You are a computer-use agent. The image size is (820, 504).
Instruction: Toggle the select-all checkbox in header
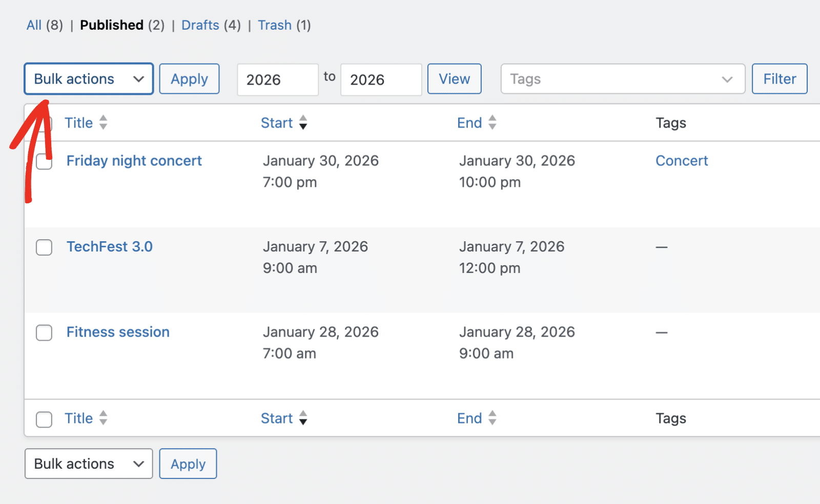[x=44, y=123]
